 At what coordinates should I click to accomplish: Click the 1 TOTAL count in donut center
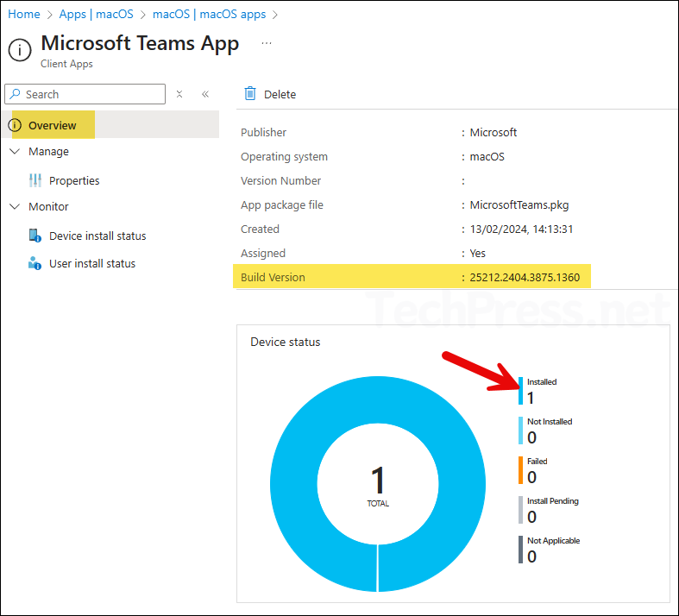pyautogui.click(x=378, y=485)
